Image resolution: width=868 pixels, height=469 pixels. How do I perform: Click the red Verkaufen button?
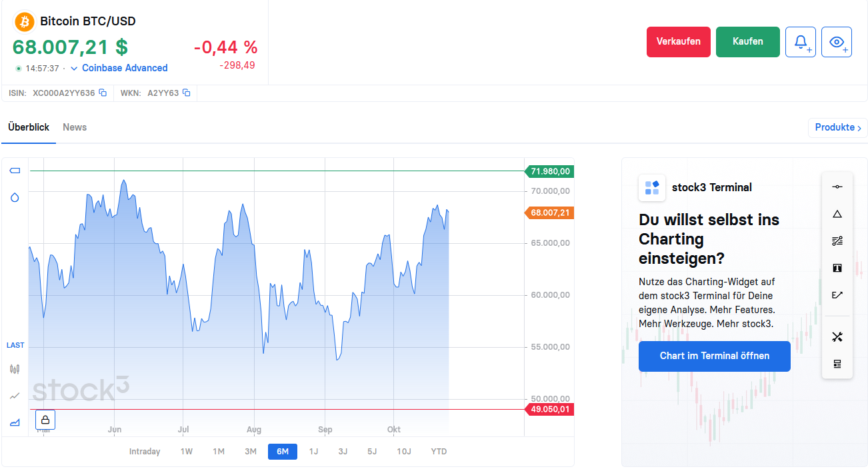click(679, 42)
